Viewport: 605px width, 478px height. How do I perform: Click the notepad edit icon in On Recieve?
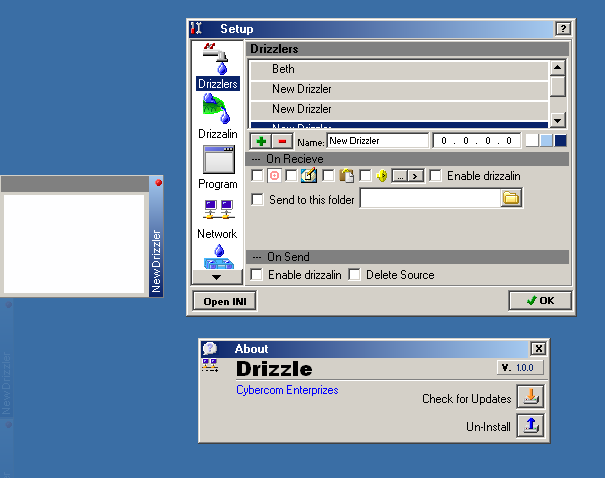309,176
